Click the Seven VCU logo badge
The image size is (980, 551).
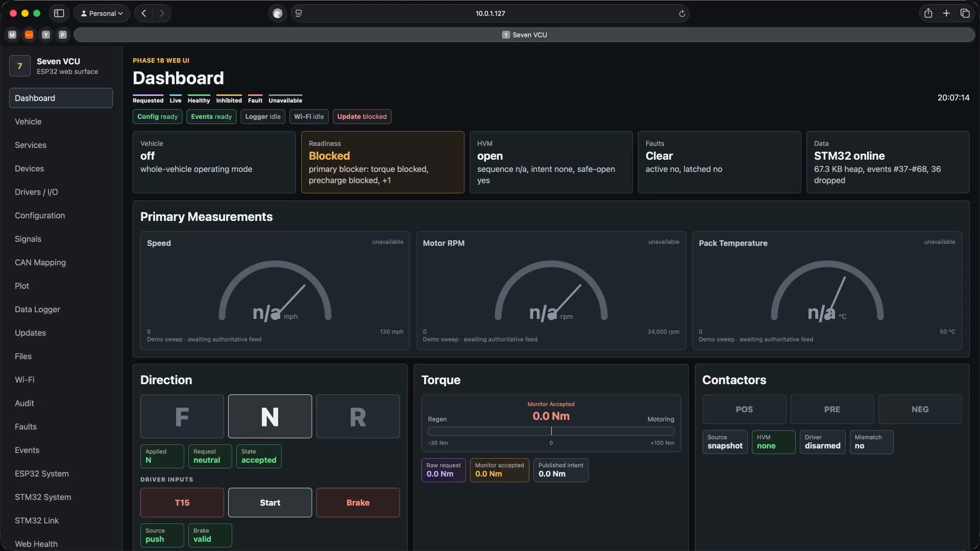click(20, 66)
